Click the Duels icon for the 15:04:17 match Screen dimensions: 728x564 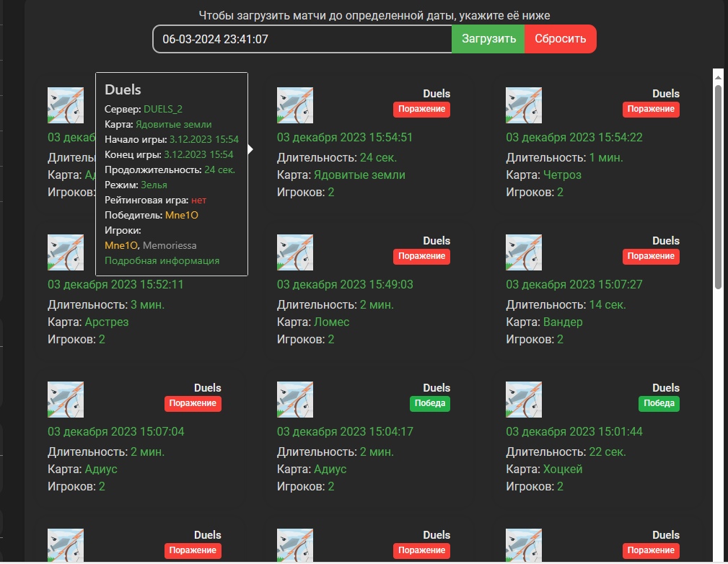tap(295, 400)
